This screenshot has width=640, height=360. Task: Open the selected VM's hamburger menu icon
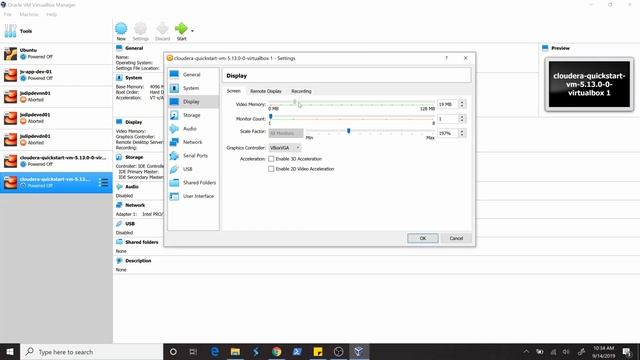pos(103,182)
